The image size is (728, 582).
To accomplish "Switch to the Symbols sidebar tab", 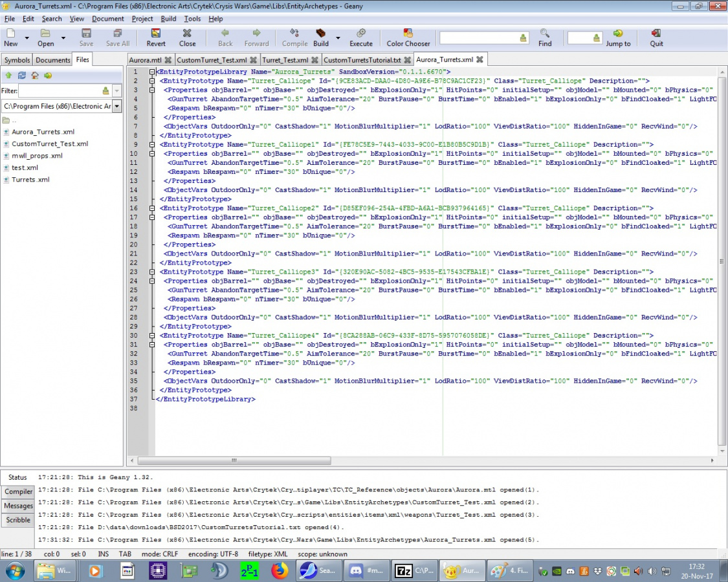I will coord(17,60).
